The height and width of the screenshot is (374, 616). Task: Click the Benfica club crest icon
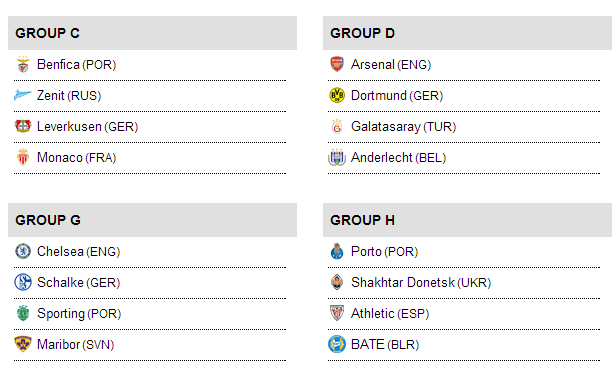[23, 64]
